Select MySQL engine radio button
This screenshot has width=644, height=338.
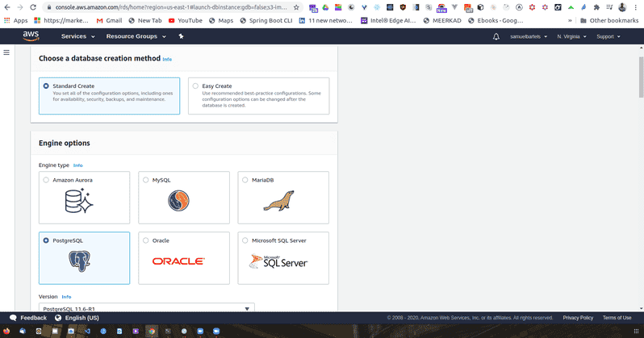click(x=146, y=180)
